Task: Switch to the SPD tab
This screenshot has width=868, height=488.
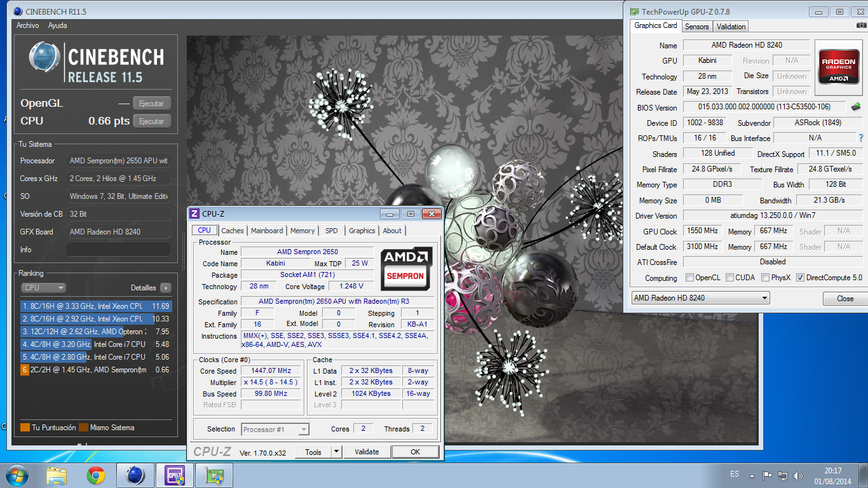Action: pos(332,231)
